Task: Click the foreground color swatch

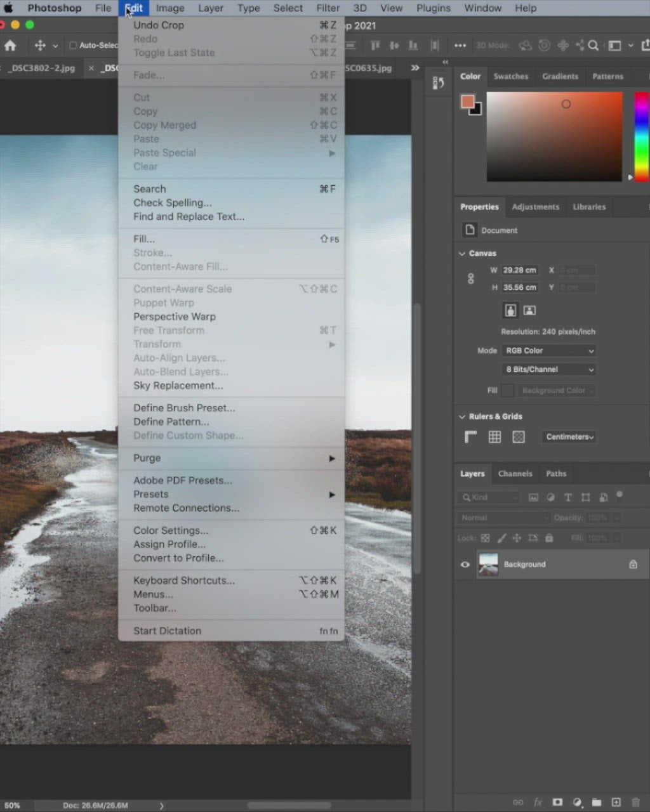Action: (x=467, y=101)
